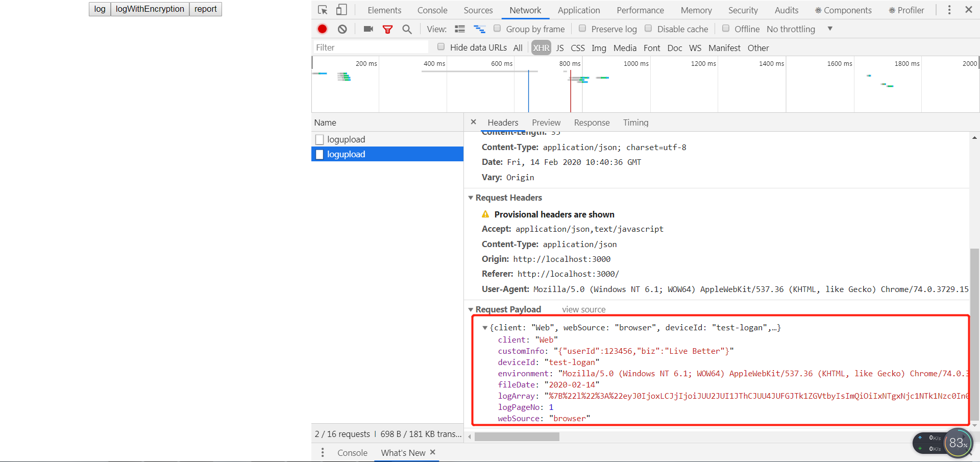Filter requests by All types
980x462 pixels.
click(518, 48)
